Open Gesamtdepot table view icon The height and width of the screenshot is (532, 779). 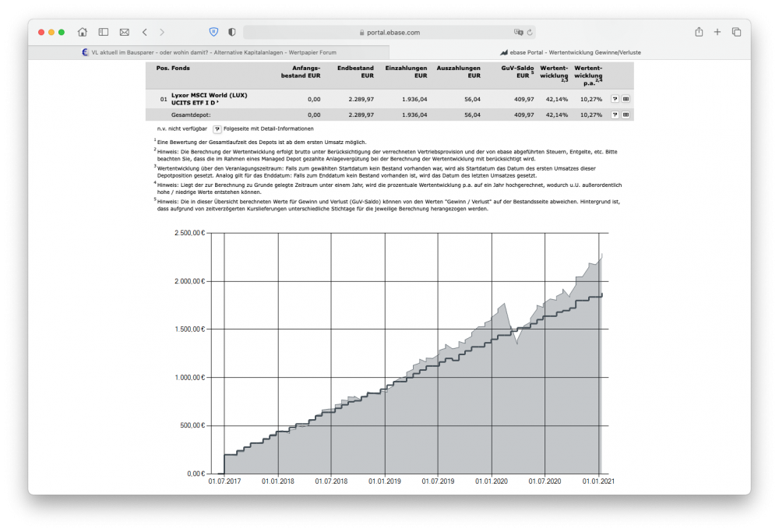[x=626, y=115]
